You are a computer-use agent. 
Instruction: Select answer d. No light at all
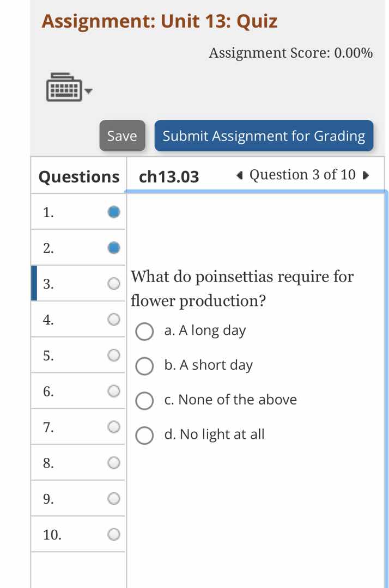144,436
